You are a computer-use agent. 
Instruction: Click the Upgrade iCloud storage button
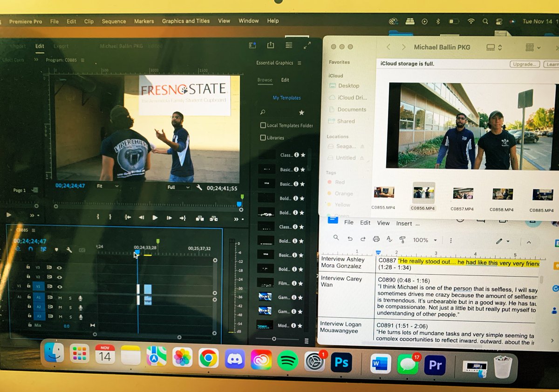tap(525, 64)
